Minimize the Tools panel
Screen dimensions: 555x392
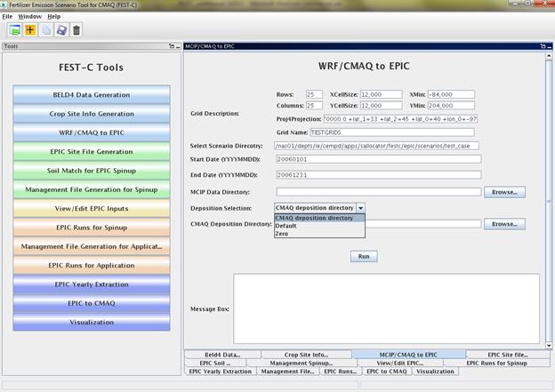pyautogui.click(x=178, y=46)
